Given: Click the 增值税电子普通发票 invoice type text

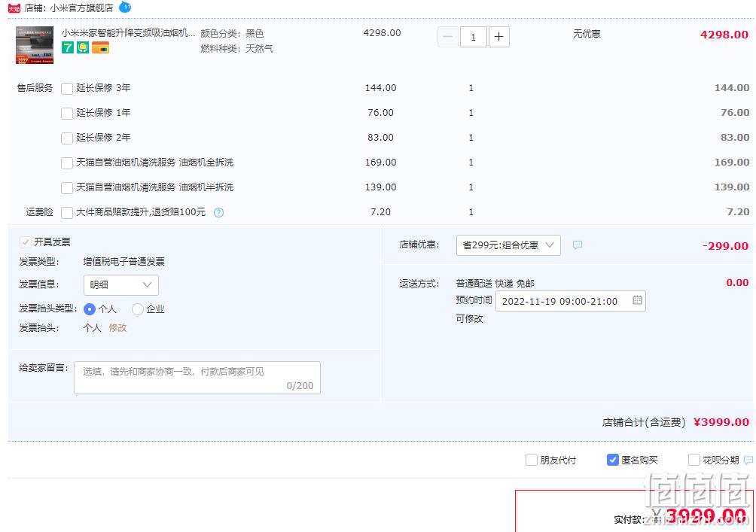Looking at the screenshot, I should 124,262.
